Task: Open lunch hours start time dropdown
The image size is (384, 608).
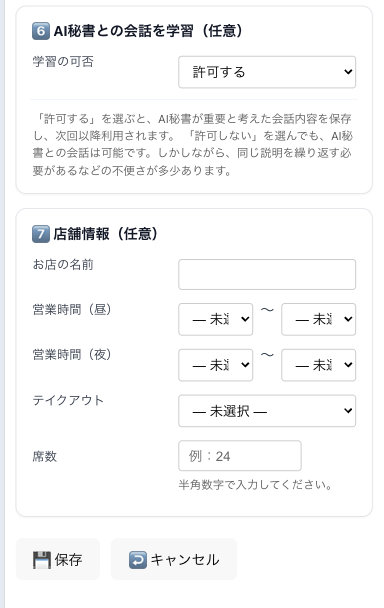Action: coord(216,320)
